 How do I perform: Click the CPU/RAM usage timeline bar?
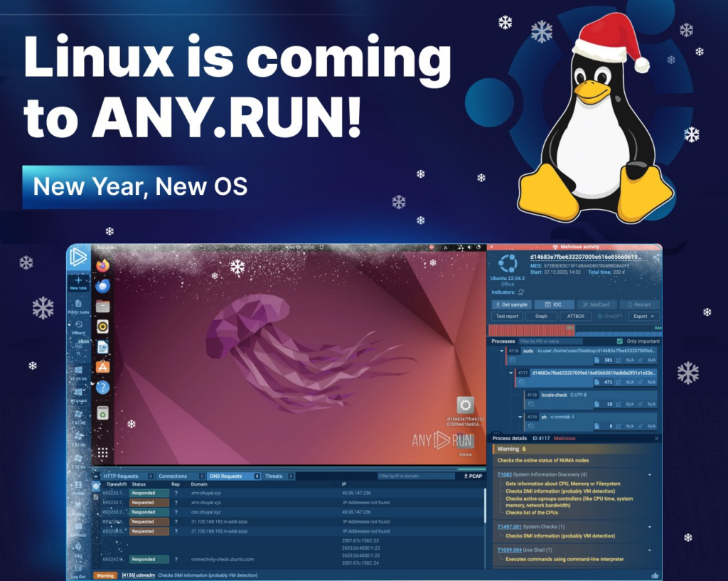[575, 330]
